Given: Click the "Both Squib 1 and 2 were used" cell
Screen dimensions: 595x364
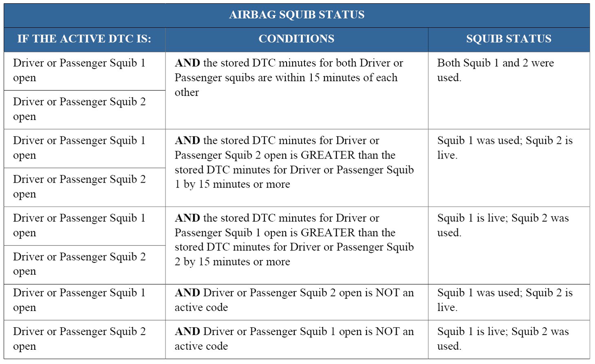Looking at the screenshot, I should 495,70.
